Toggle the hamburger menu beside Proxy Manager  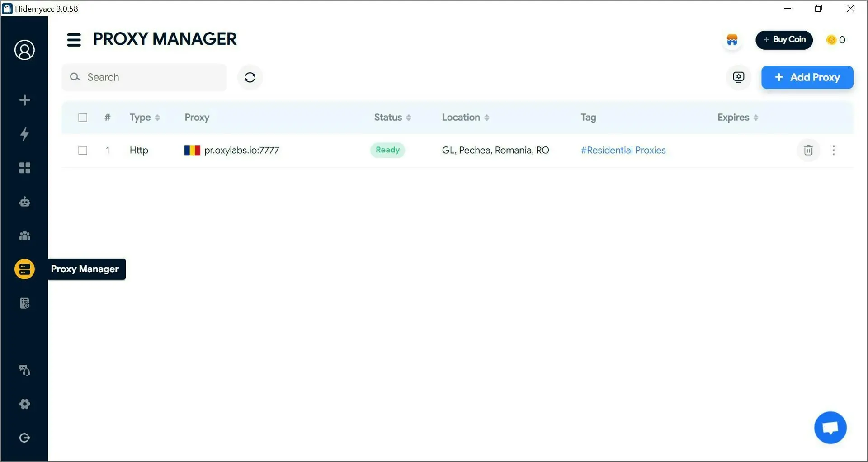[x=74, y=40]
